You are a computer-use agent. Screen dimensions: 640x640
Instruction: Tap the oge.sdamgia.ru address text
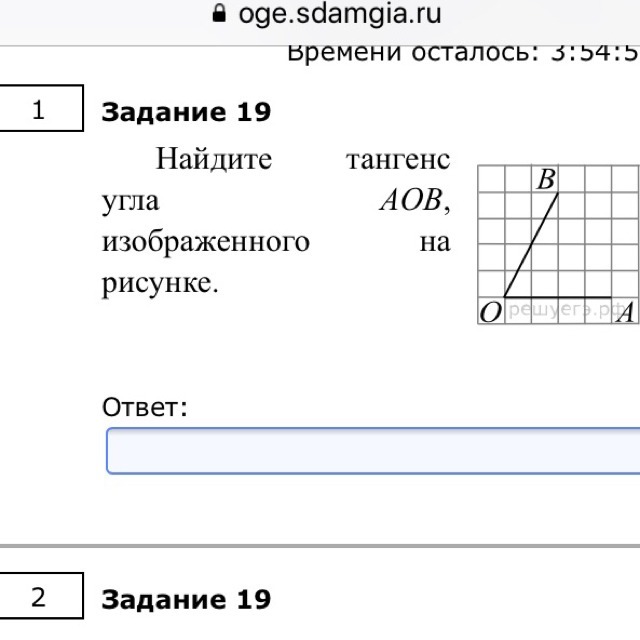pos(340,15)
